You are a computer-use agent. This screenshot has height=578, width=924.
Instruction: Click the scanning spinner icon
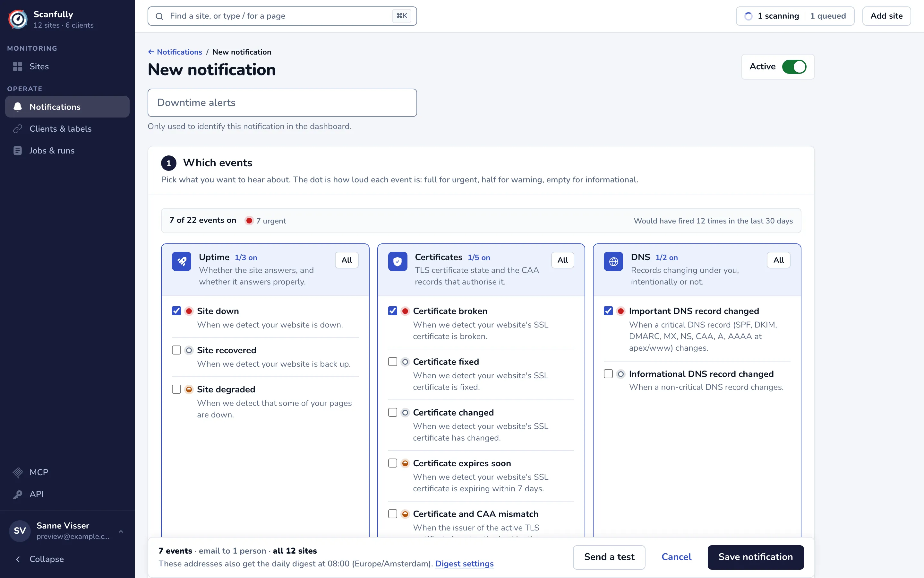point(749,16)
